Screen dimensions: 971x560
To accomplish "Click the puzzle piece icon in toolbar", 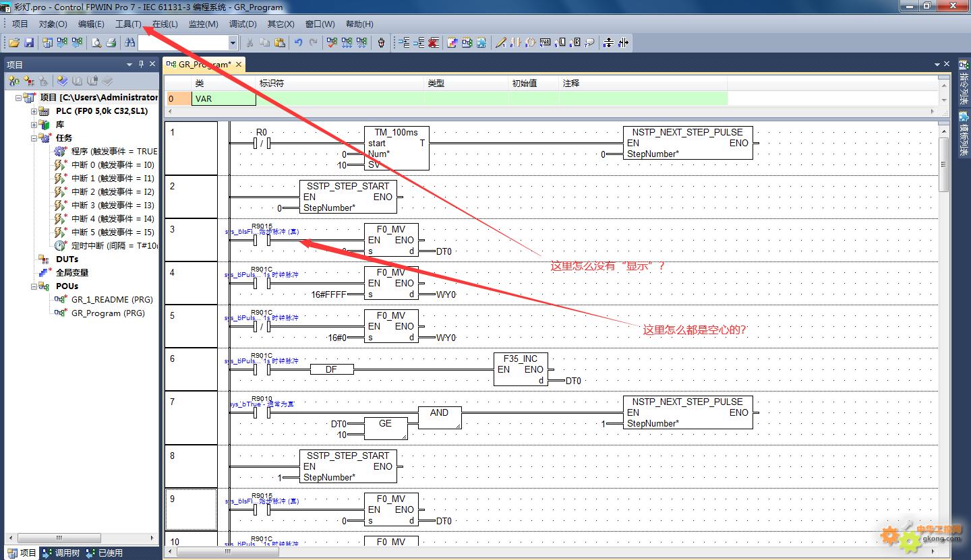I will (x=481, y=42).
